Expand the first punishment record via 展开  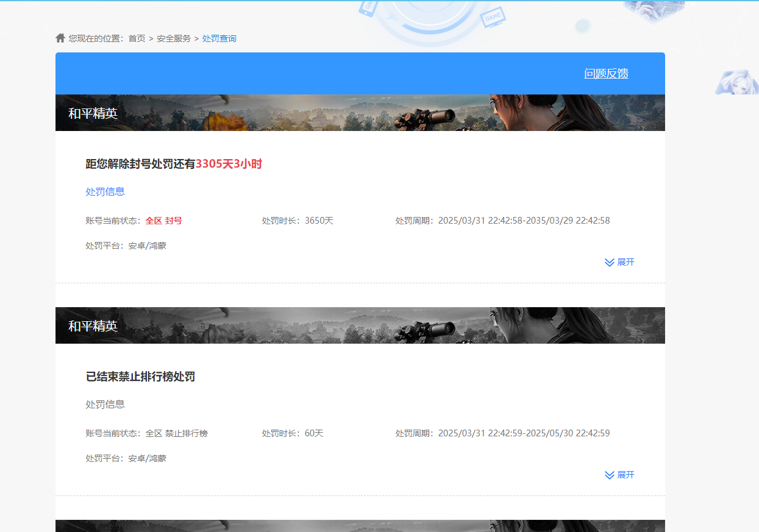[625, 262]
